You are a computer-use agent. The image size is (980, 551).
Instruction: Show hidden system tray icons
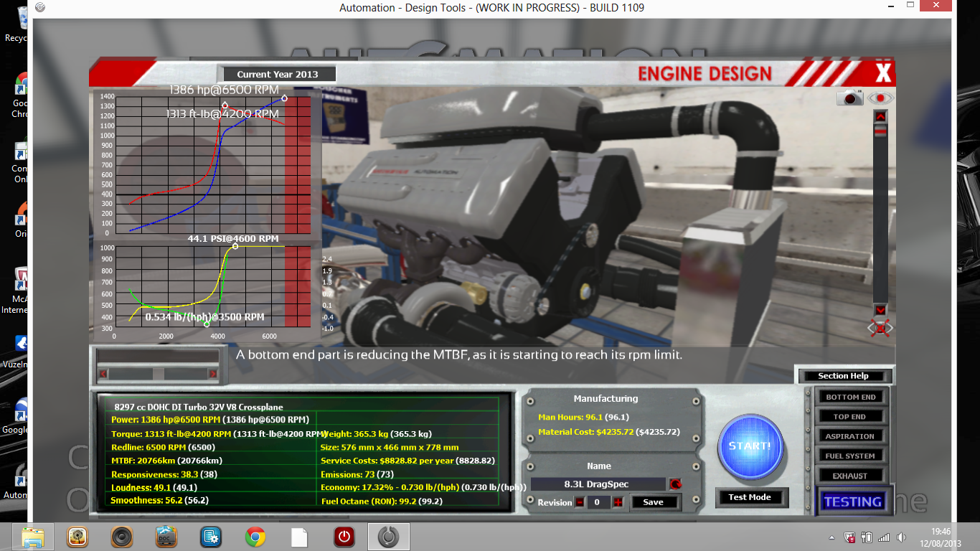tap(831, 537)
